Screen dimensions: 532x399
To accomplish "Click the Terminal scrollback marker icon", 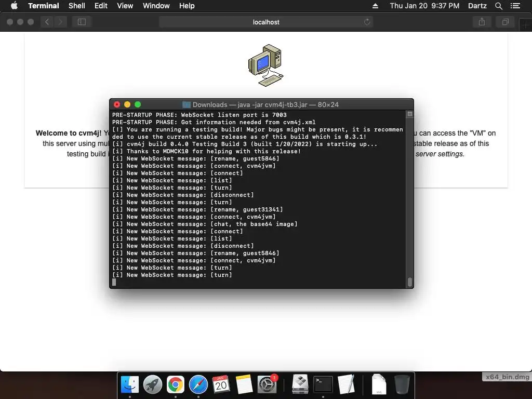I will point(410,114).
